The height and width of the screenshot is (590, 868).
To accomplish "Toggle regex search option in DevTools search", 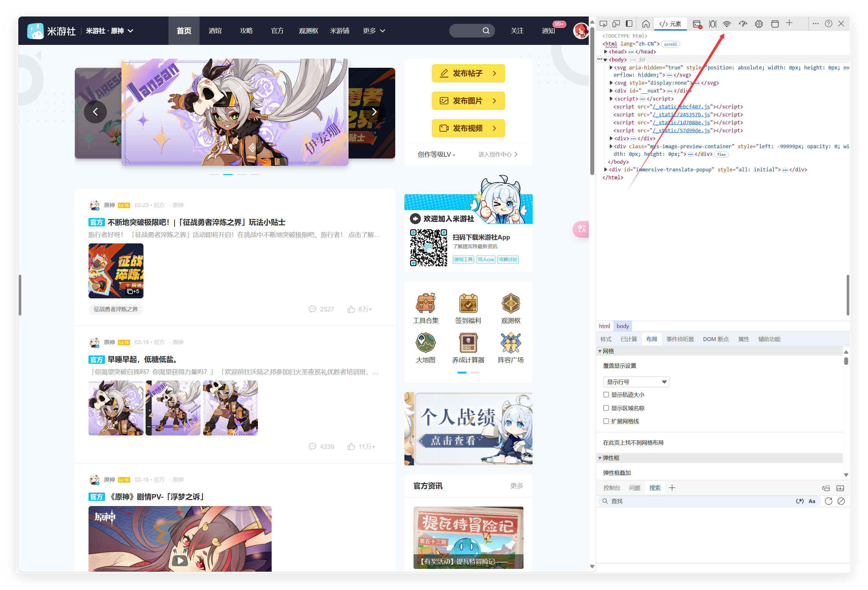I will coord(799,501).
